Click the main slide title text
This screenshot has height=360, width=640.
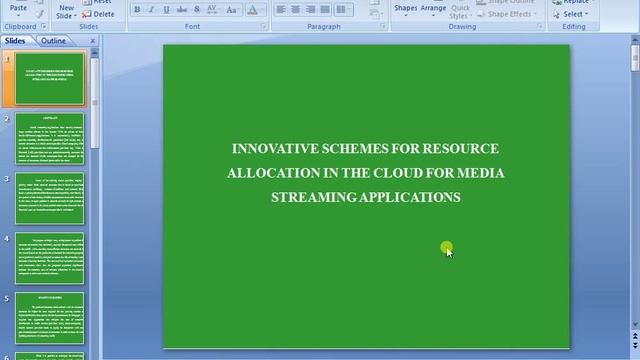point(366,173)
